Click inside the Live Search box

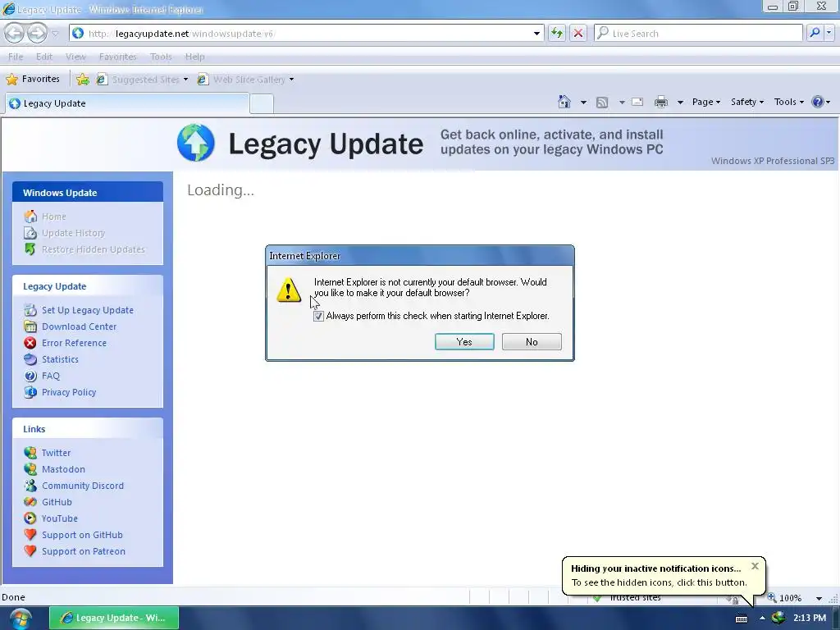click(698, 33)
